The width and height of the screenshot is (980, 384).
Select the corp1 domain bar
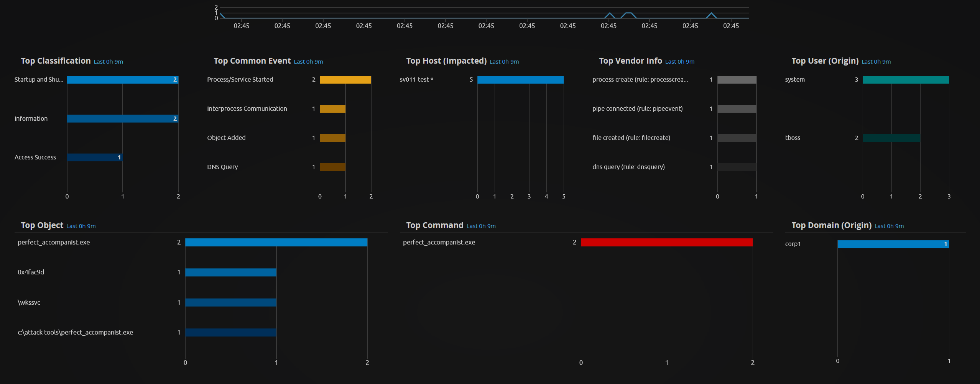pyautogui.click(x=893, y=244)
